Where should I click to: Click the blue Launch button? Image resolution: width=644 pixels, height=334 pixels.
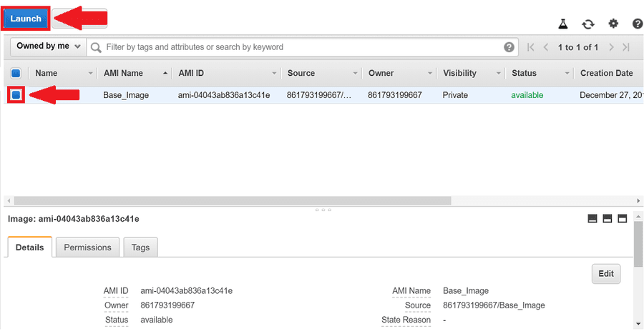tap(26, 19)
